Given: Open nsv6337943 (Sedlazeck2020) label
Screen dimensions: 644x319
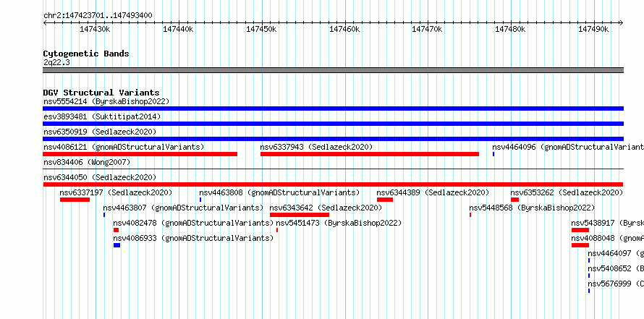Looking at the screenshot, I should click(316, 147).
